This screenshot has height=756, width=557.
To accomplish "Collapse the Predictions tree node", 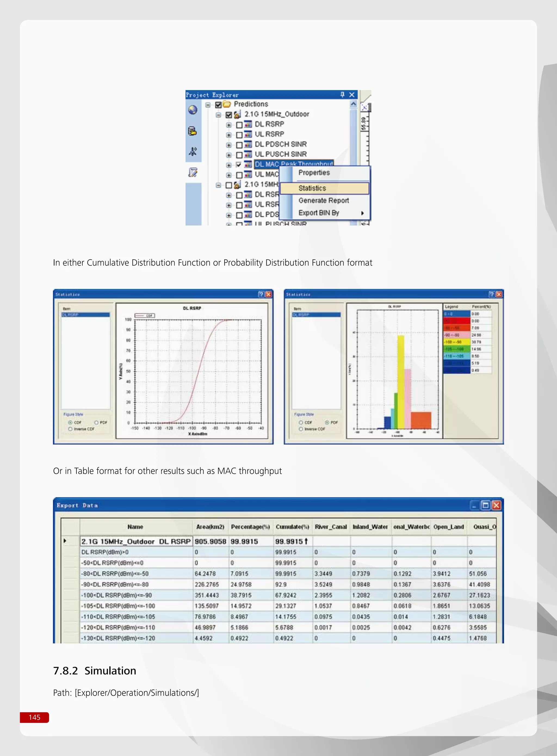I will coord(208,105).
